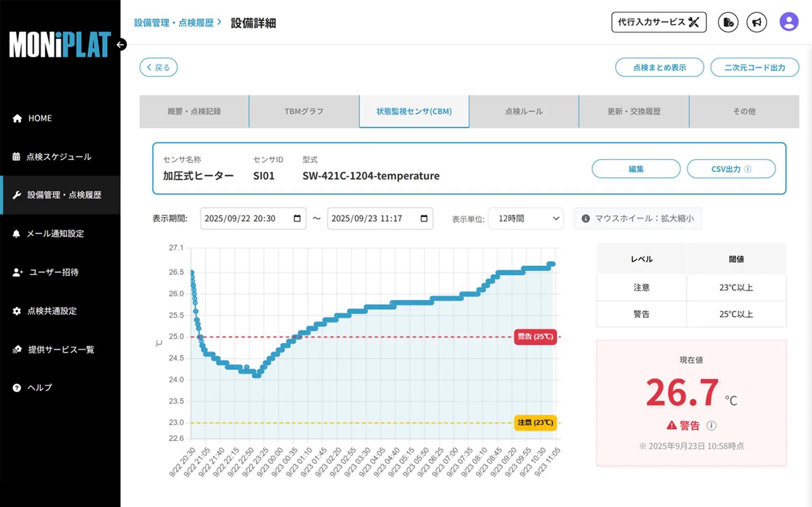The height and width of the screenshot is (507, 812).
Task: Switch to the 点検ルール tab
Action: tap(524, 111)
